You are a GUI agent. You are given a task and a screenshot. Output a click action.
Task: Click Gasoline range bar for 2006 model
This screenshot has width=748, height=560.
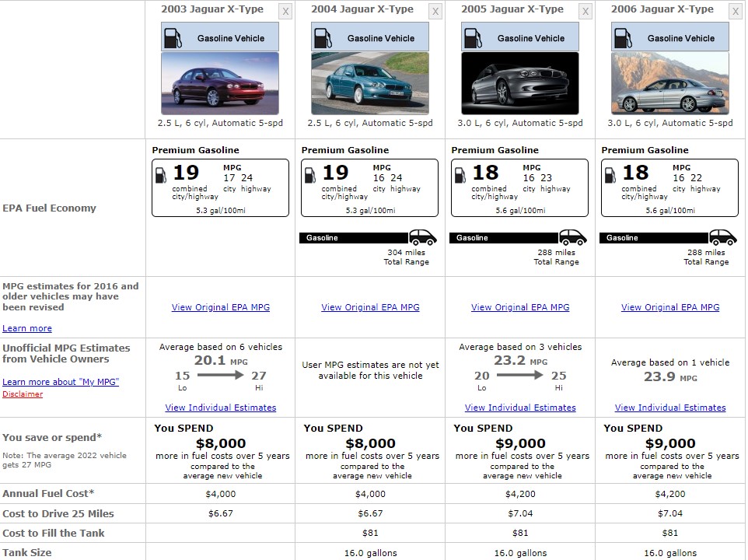pyautogui.click(x=654, y=237)
